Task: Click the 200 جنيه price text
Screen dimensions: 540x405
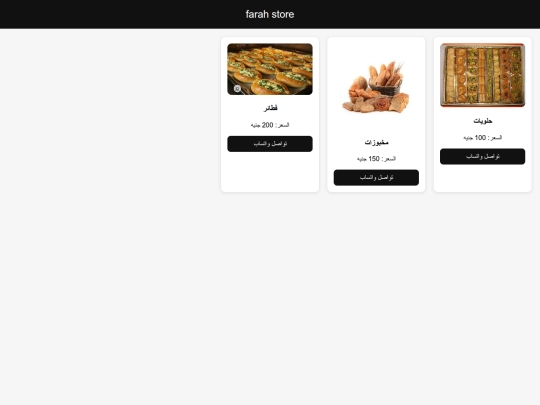Action: (262, 125)
